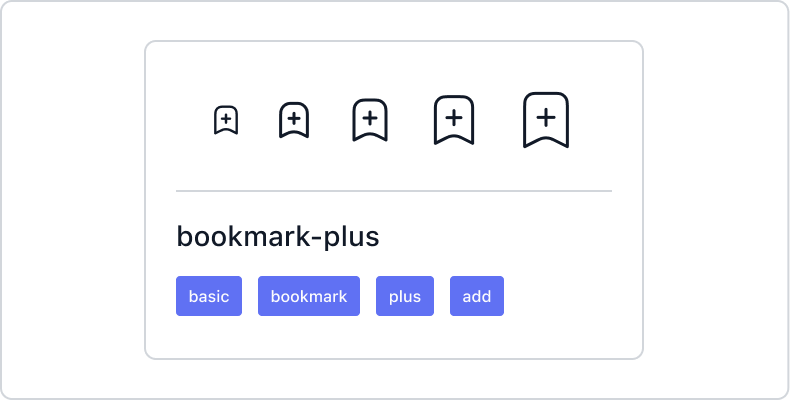
Task: Pick the second-largest bookmark-plus icon
Action: [x=453, y=120]
